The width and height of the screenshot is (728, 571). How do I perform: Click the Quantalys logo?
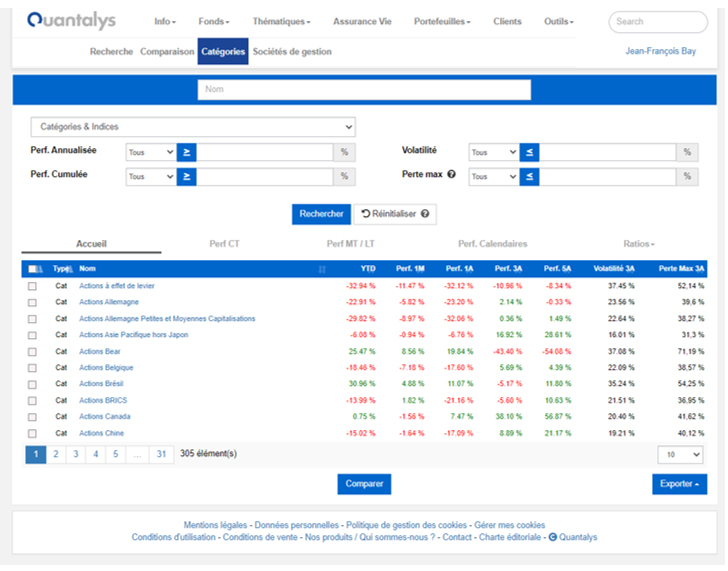click(72, 20)
